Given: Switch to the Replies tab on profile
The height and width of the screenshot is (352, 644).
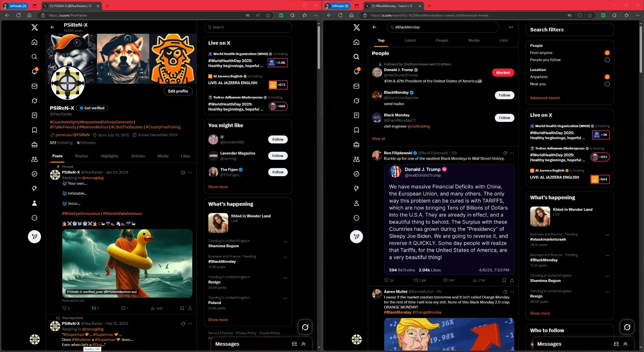Looking at the screenshot, I should (x=81, y=156).
